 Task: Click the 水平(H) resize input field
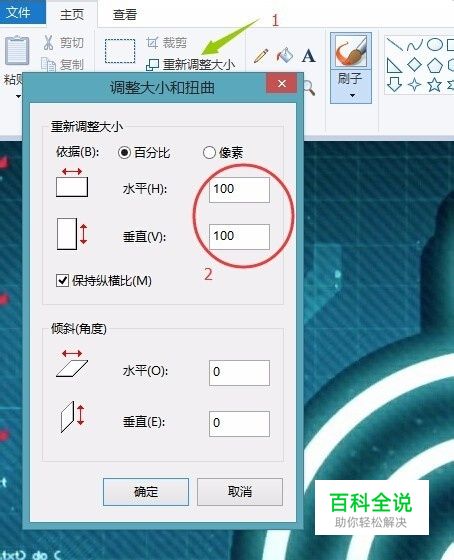click(239, 190)
